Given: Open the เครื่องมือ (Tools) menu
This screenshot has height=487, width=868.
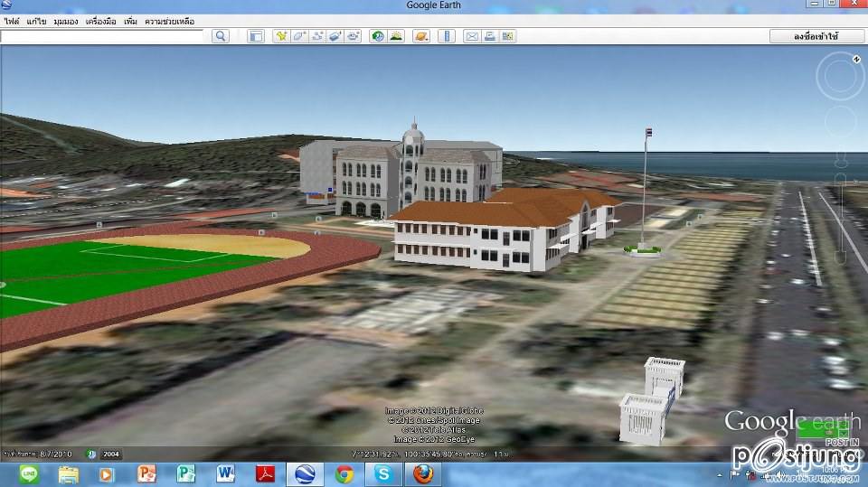Looking at the screenshot, I should [x=100, y=21].
